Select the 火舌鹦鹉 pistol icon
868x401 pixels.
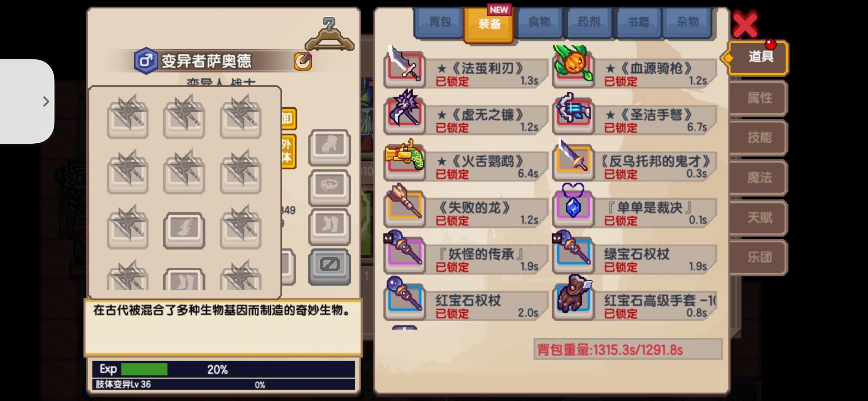tap(404, 159)
